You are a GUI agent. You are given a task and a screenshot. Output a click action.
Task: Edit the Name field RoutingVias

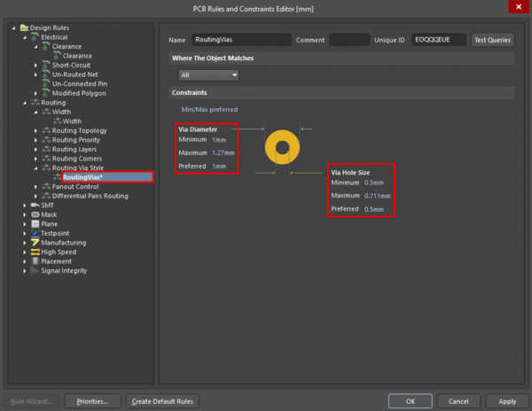coord(241,40)
